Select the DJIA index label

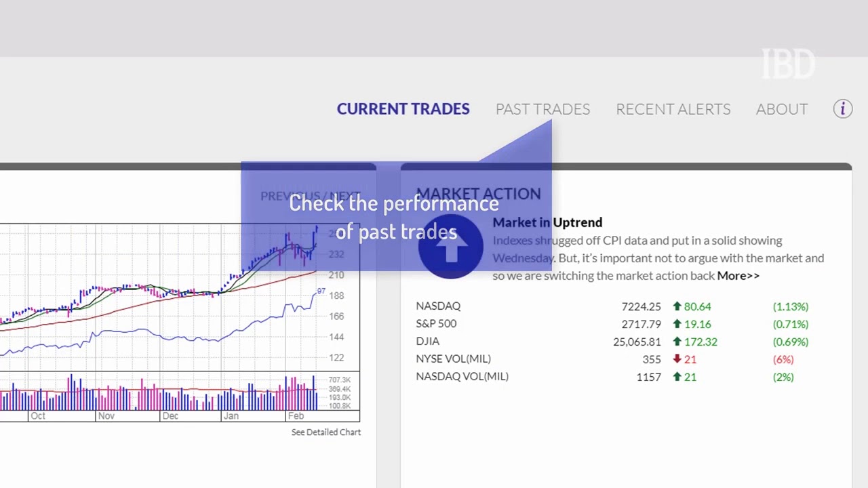(428, 342)
